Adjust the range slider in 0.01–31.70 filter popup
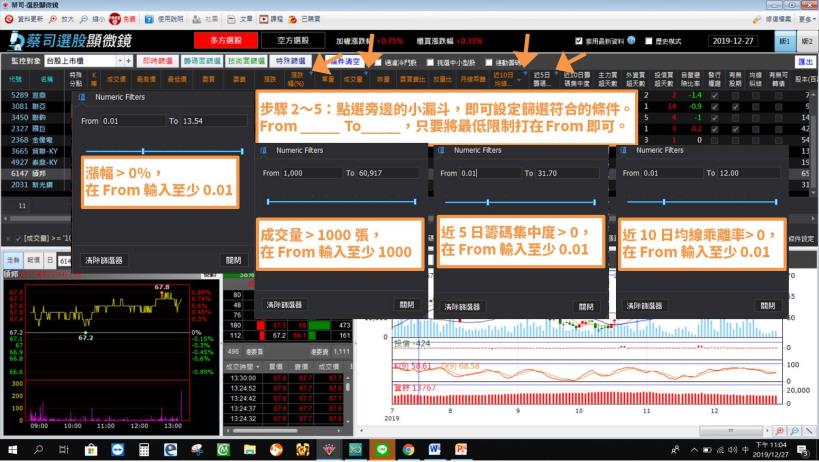 tap(520, 202)
